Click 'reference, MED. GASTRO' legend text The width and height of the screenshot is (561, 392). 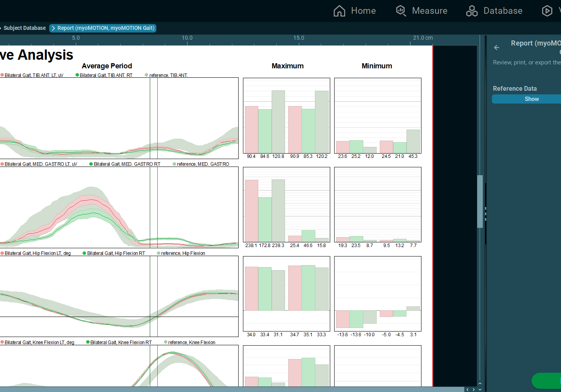click(x=203, y=164)
